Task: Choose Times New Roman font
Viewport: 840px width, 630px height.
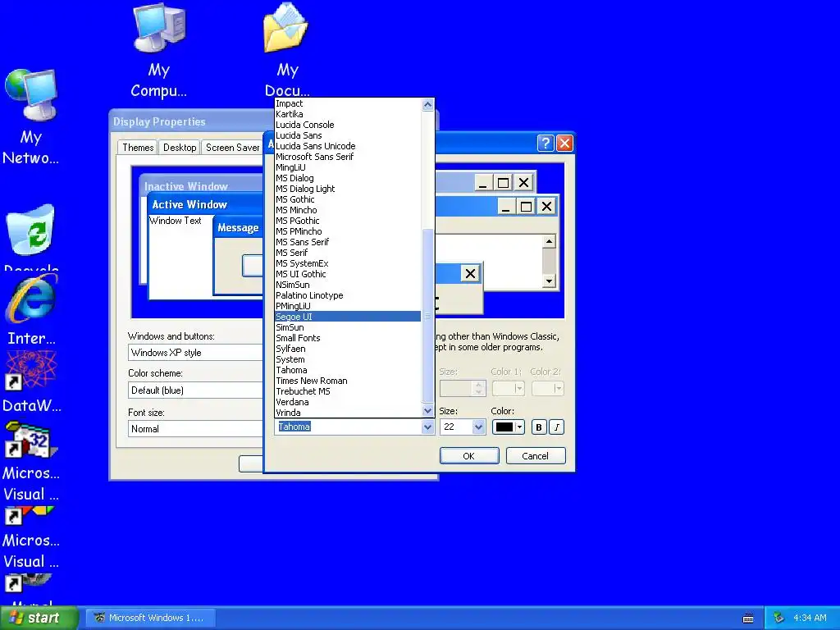Action: point(348,381)
